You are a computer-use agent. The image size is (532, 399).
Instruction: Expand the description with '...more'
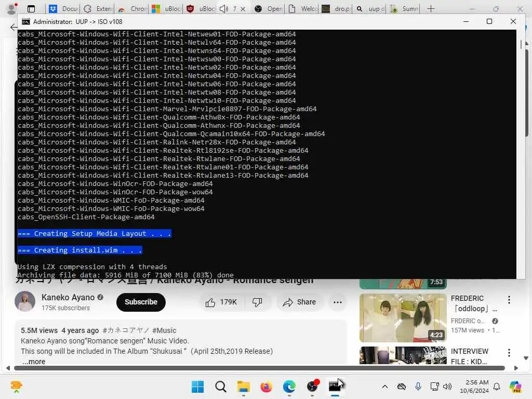point(34,362)
